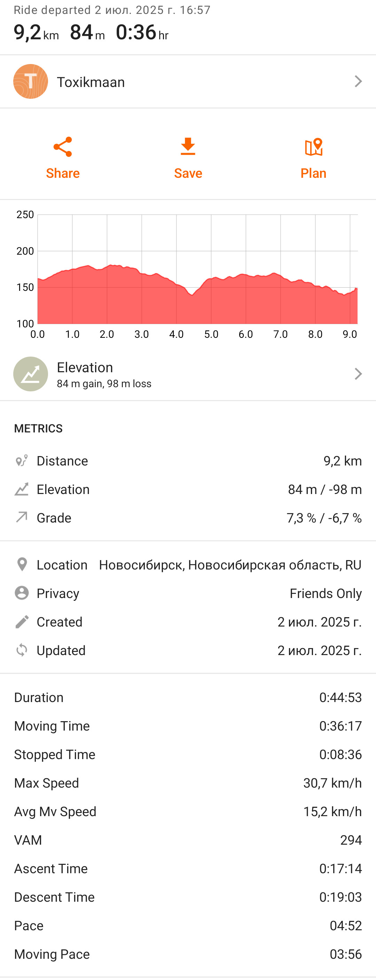Screen dimensions: 376x980
Task: Tap the Elevation round chart icon
Action: [x=30, y=374]
